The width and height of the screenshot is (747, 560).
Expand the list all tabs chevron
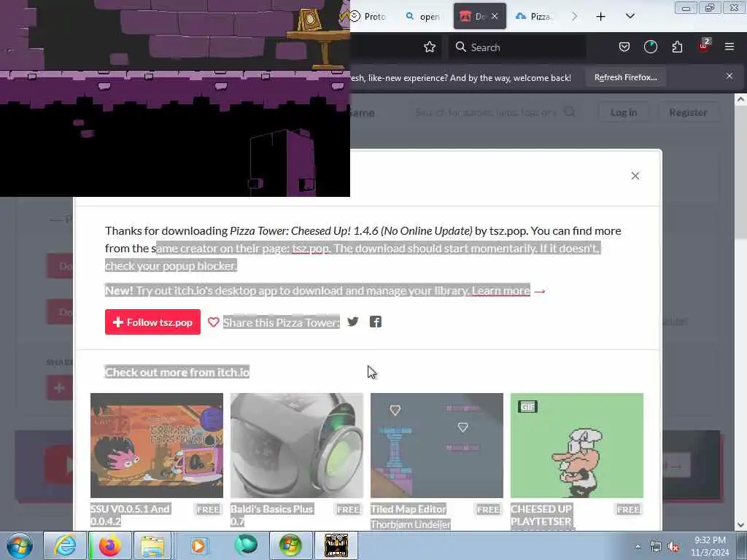click(x=630, y=16)
